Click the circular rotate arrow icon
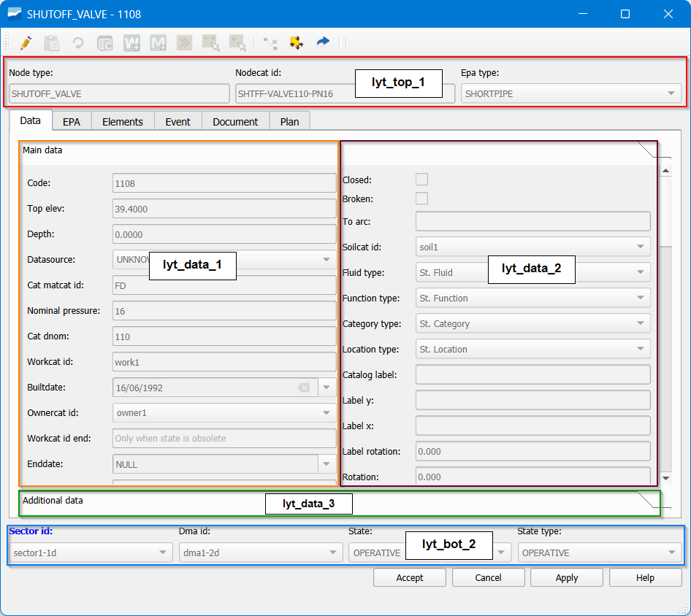The width and height of the screenshot is (691, 616). [78, 43]
